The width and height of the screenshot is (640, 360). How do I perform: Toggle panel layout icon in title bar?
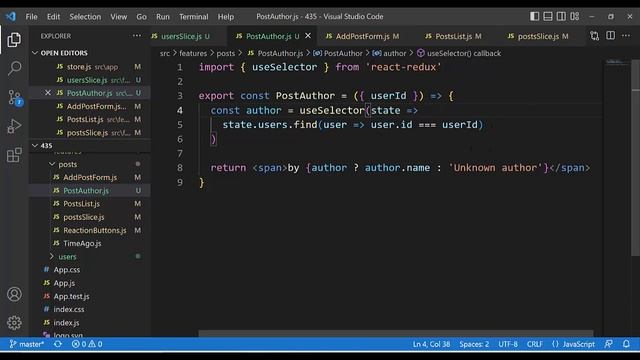pos(548,16)
